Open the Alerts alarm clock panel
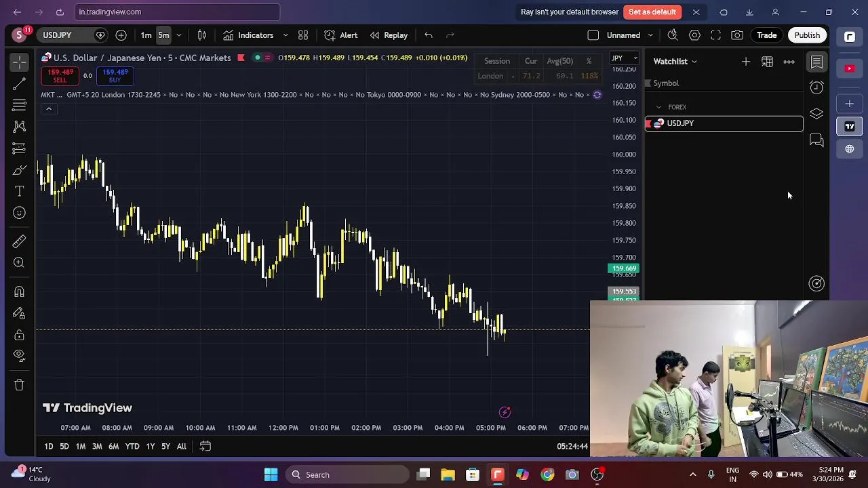The height and width of the screenshot is (488, 868). [816, 87]
